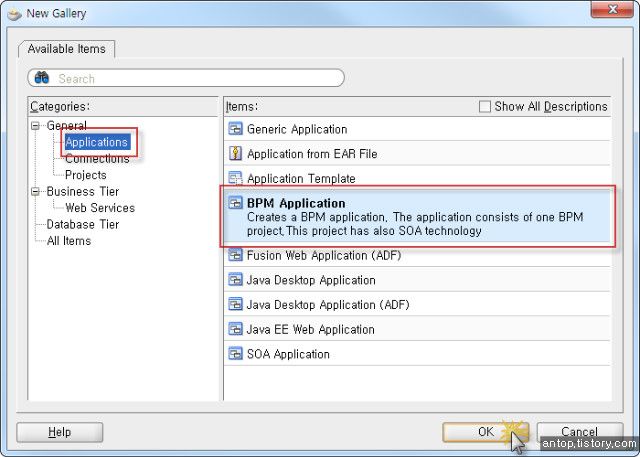
Task: Confirm selection with OK button
Action: tap(485, 432)
